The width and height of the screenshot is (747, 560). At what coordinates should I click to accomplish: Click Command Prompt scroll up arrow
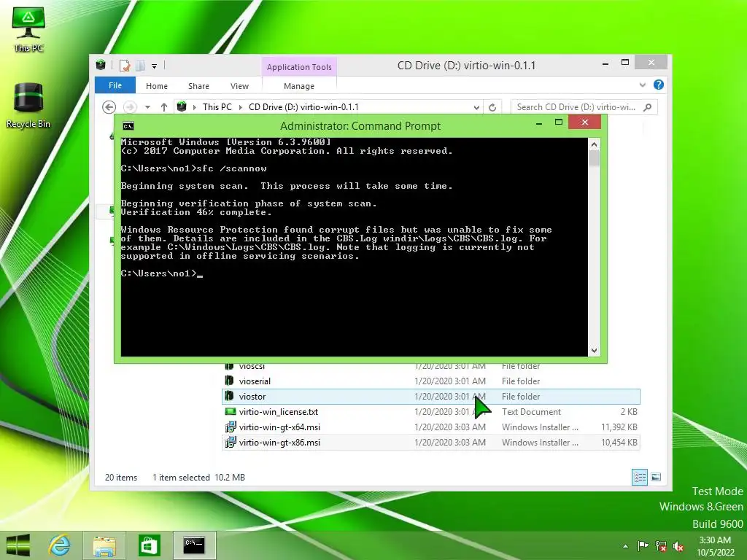pos(594,144)
